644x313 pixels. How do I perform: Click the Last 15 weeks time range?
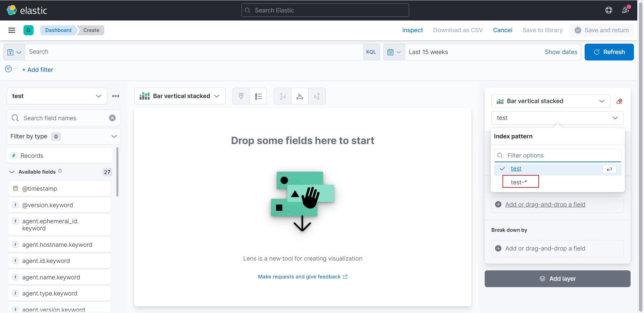tap(428, 52)
